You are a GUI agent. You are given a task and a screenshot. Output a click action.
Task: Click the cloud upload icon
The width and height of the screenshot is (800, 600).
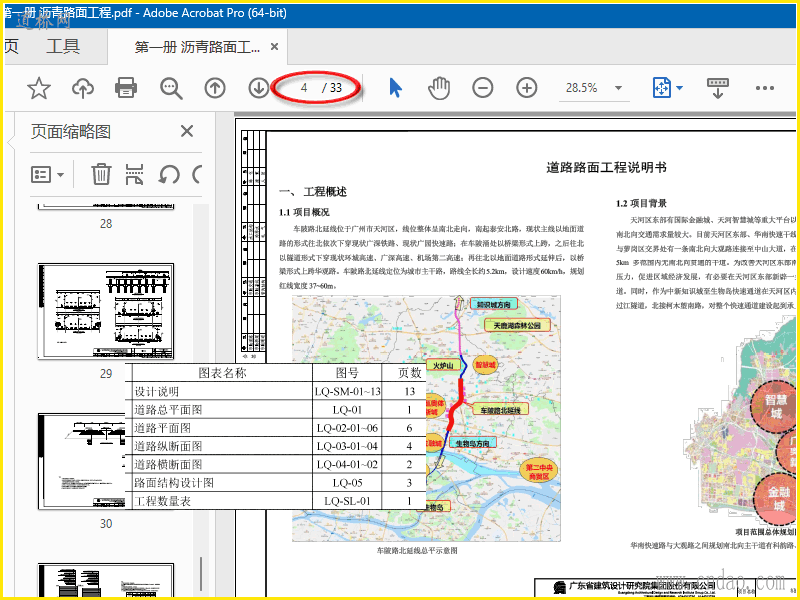tap(83, 88)
